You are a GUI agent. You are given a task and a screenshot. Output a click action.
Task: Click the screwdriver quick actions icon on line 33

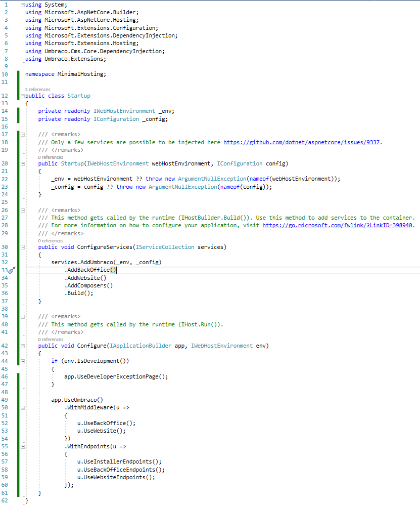[x=12, y=270]
